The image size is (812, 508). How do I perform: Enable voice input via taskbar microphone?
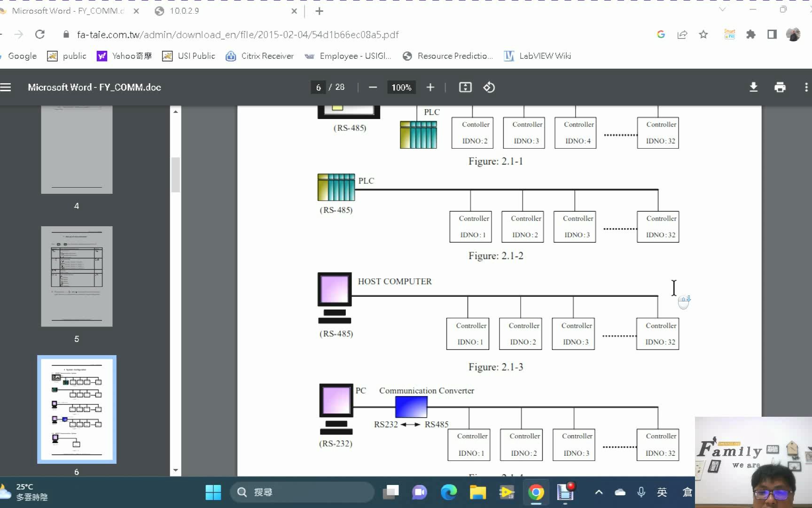640,492
